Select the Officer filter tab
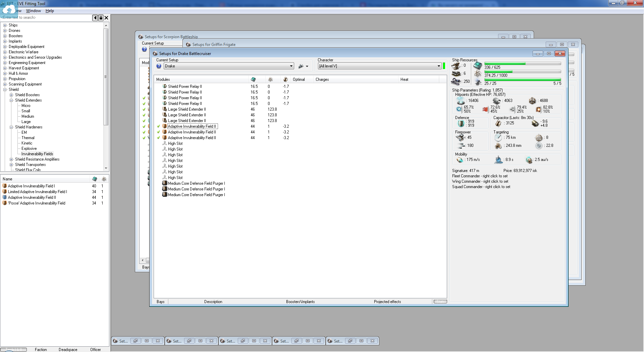Viewport: 644px width, 352px height. tap(96, 350)
